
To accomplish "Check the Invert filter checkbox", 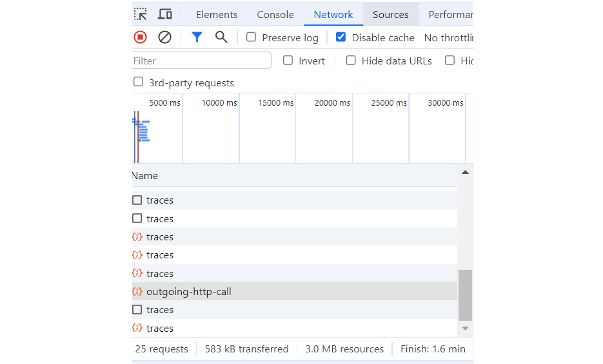I will tap(288, 61).
